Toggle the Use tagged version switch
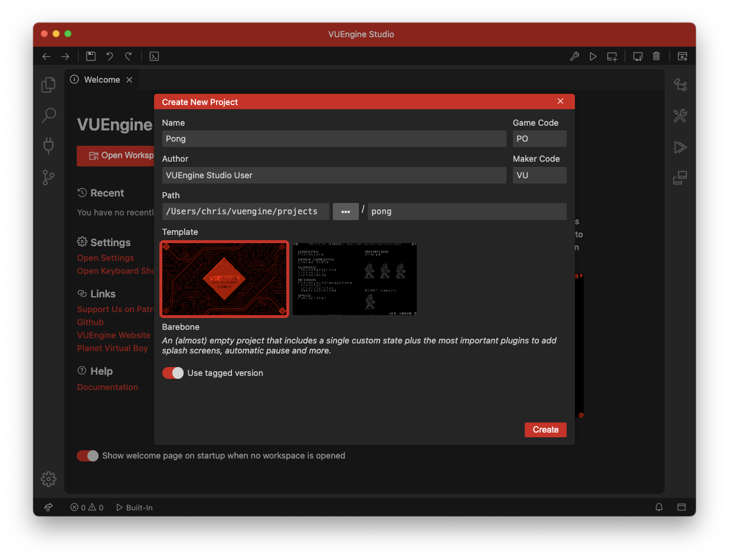 coord(173,373)
